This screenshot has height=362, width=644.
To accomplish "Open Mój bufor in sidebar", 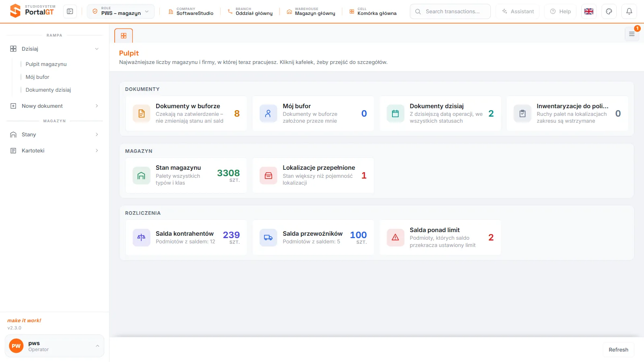I will coord(37,77).
